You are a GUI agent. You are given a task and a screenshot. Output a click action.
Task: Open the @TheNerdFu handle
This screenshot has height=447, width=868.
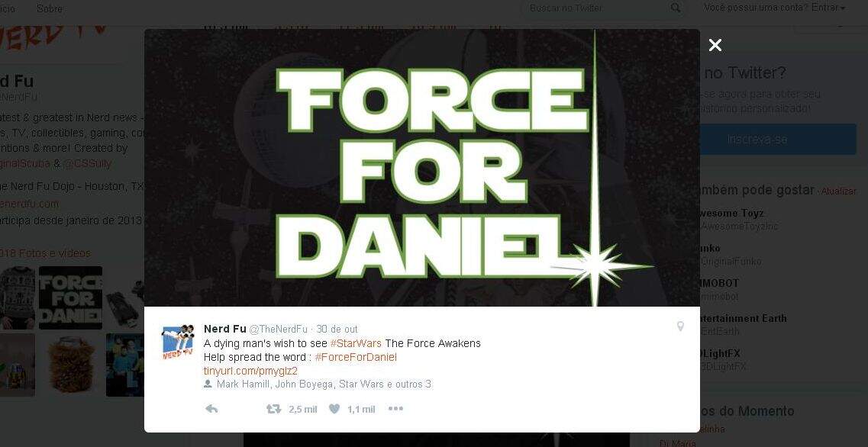pos(278,330)
